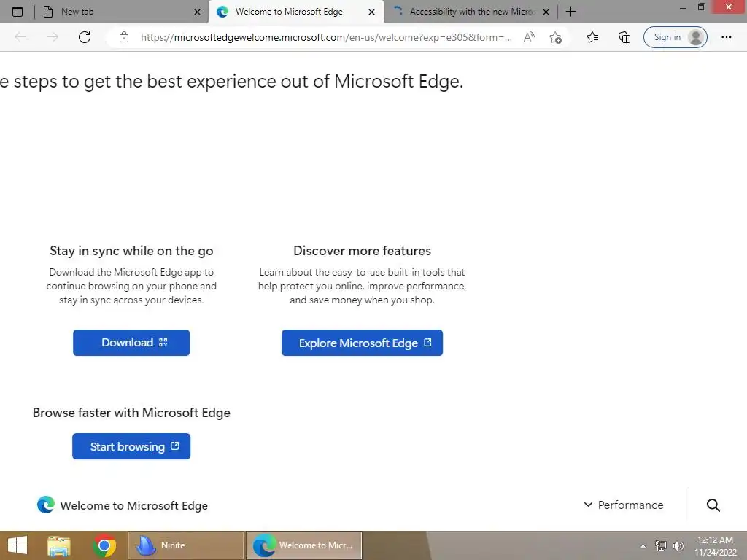This screenshot has height=560, width=747.
Task: Open the Windows Start menu
Action: coord(18,545)
